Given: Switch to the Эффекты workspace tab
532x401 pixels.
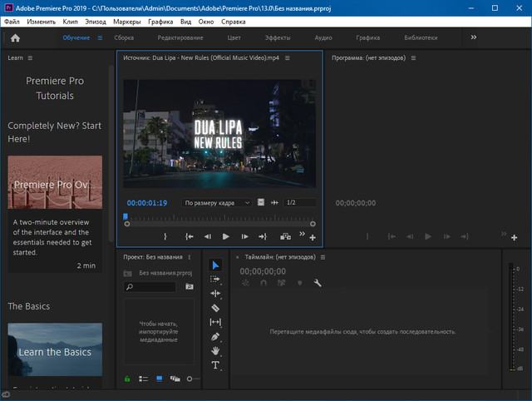Looking at the screenshot, I should pyautogui.click(x=278, y=37).
